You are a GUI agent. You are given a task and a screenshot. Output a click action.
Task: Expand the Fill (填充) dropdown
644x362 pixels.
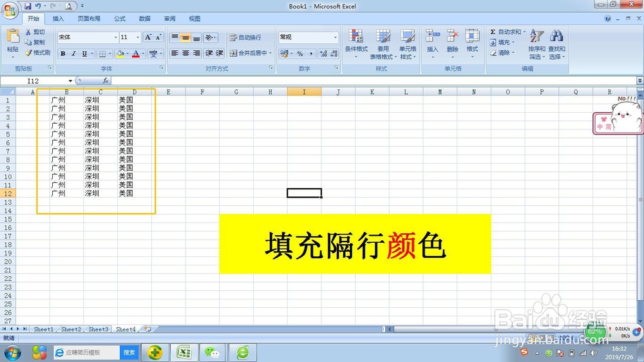tap(513, 43)
